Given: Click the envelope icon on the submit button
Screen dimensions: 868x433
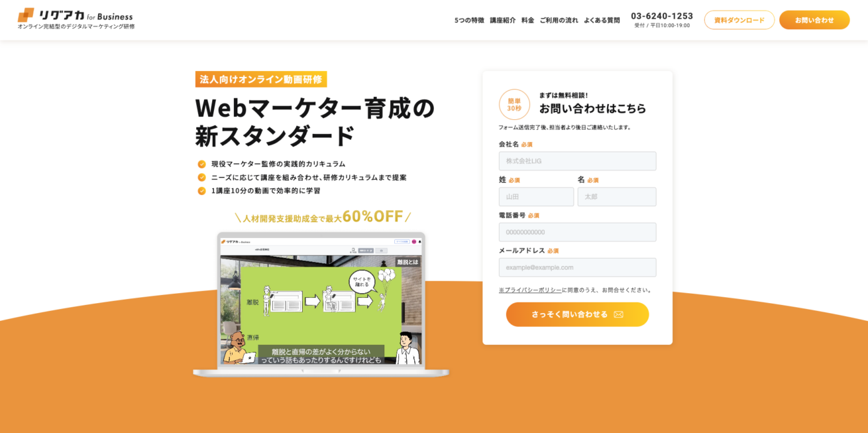Looking at the screenshot, I should tap(618, 314).
